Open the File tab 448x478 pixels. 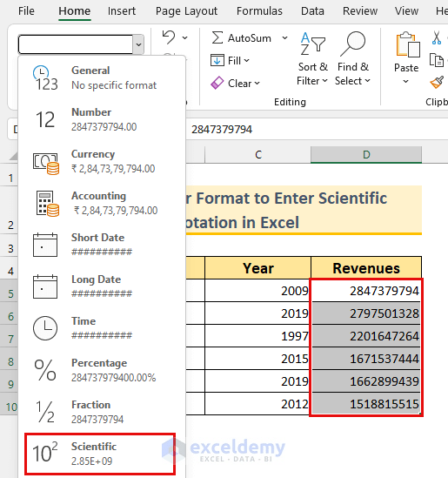[x=26, y=11]
